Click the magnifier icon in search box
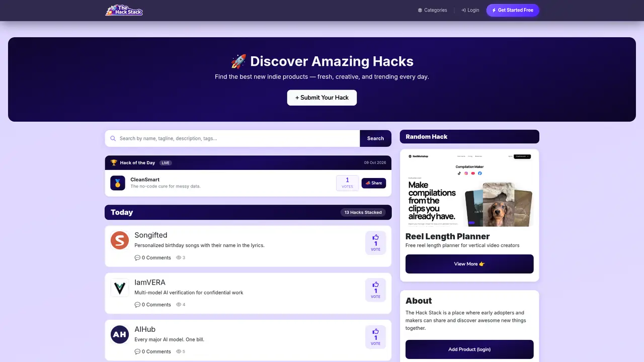Viewport: 644px width, 362px height. (x=113, y=138)
